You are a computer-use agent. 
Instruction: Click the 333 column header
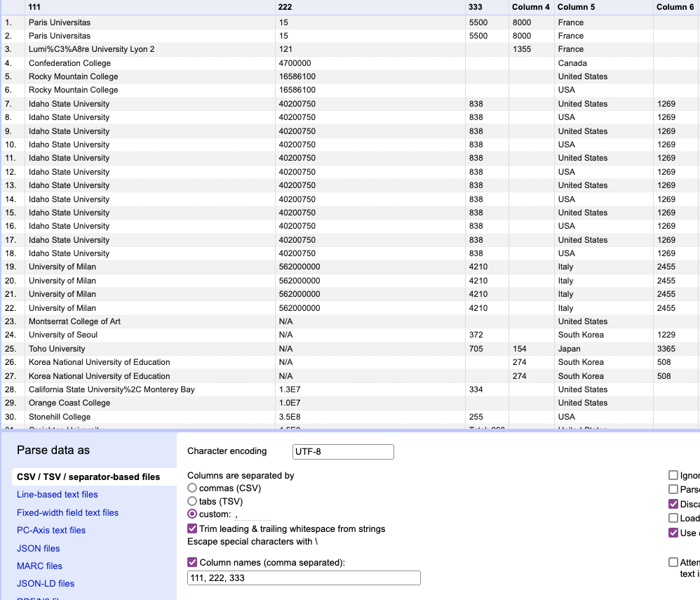point(487,7)
